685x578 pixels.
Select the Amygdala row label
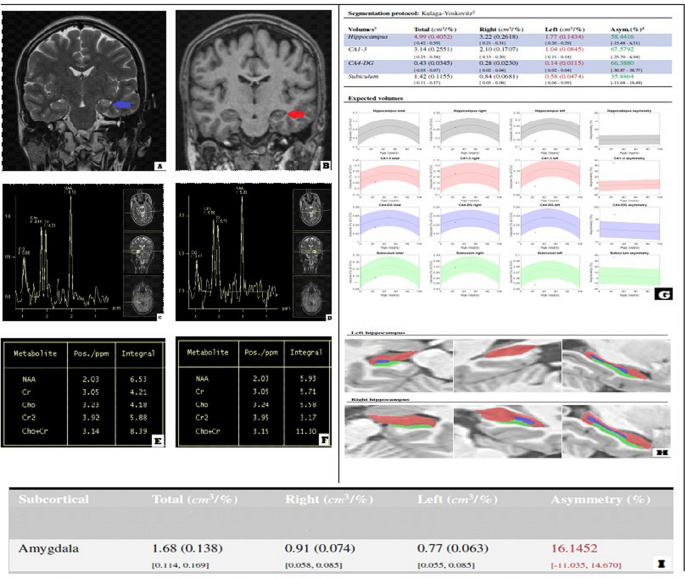[48, 549]
